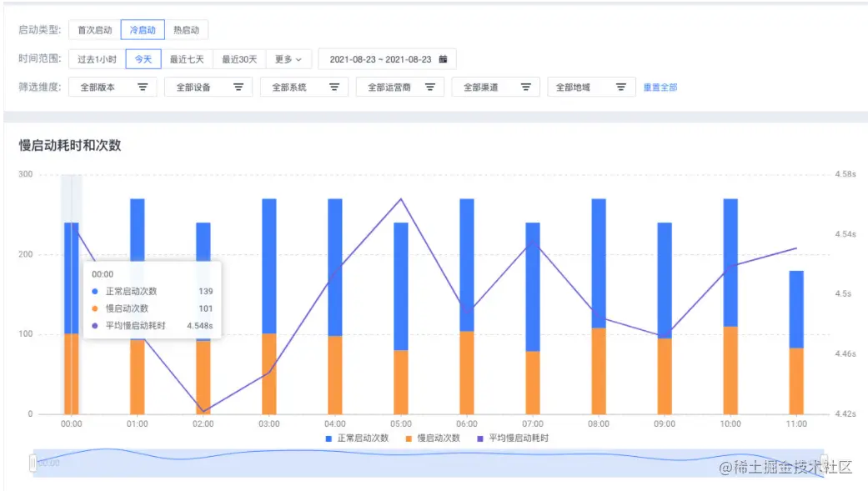The height and width of the screenshot is (491, 868).
Task: Open the 全部渠道 filter dropdown
Action: tap(496, 87)
